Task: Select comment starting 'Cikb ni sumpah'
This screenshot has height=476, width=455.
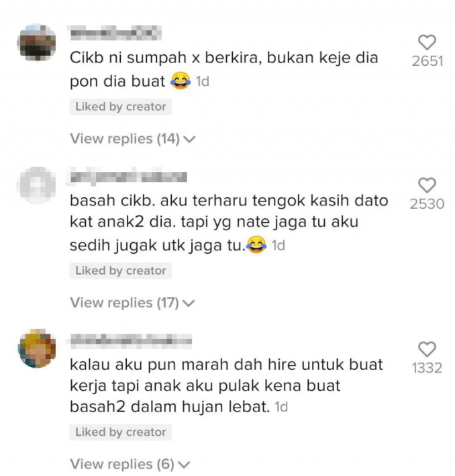Action: click(x=223, y=70)
